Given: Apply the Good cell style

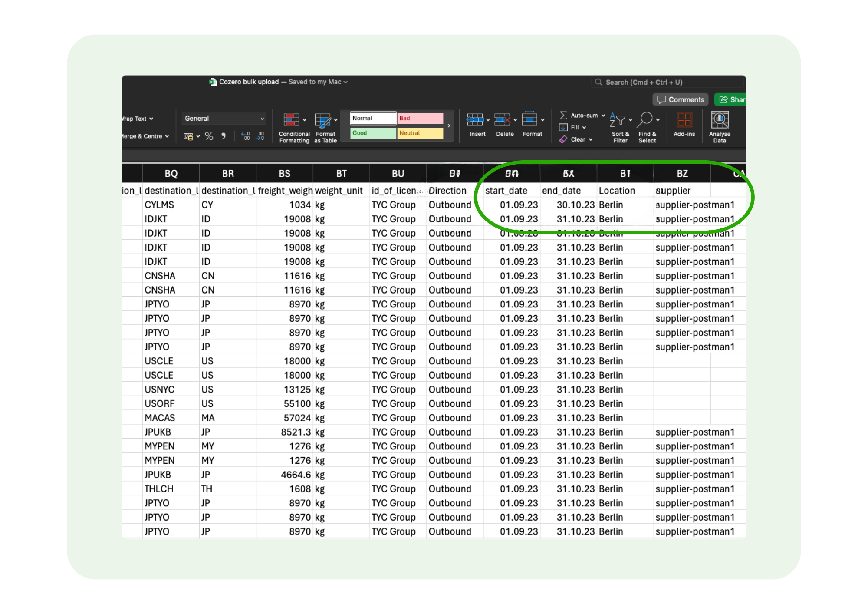Looking at the screenshot, I should click(x=372, y=133).
